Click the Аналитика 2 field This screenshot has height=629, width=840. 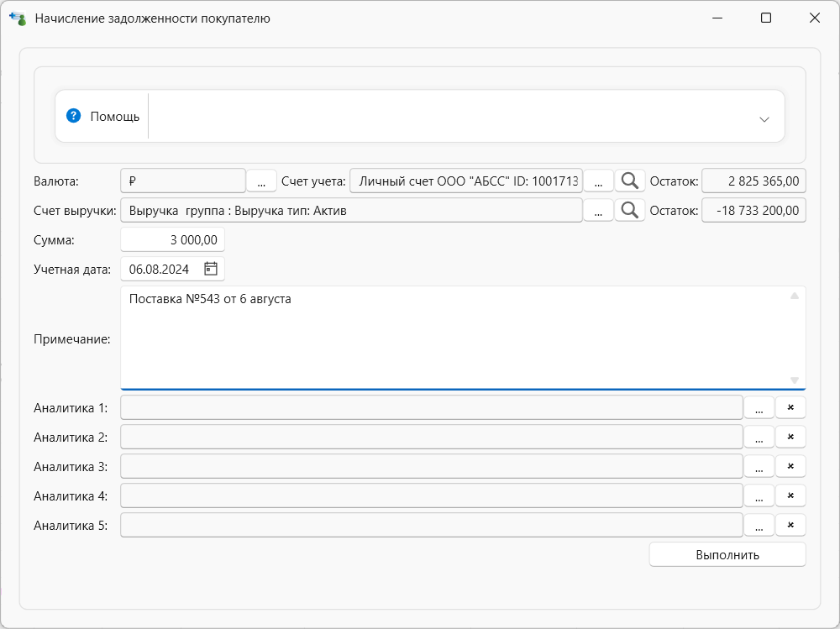432,438
